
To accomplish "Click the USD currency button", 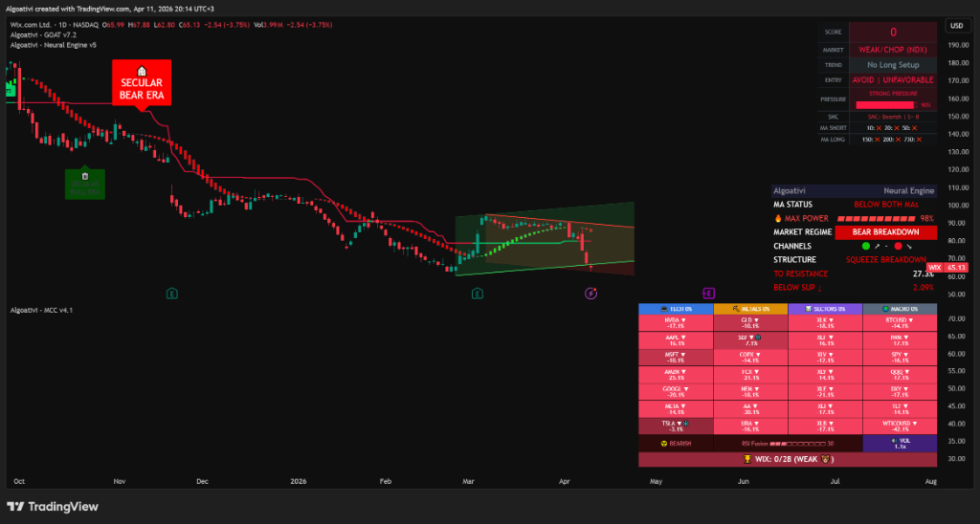I will click(957, 26).
